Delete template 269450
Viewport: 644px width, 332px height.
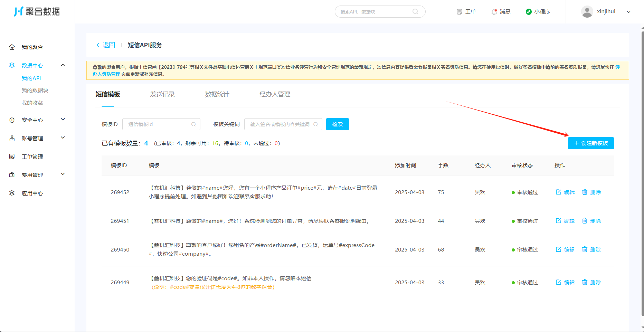[591, 249]
